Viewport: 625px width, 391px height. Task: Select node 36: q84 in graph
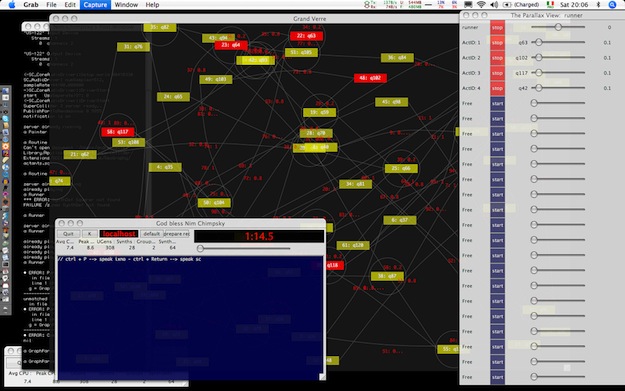pos(397,57)
